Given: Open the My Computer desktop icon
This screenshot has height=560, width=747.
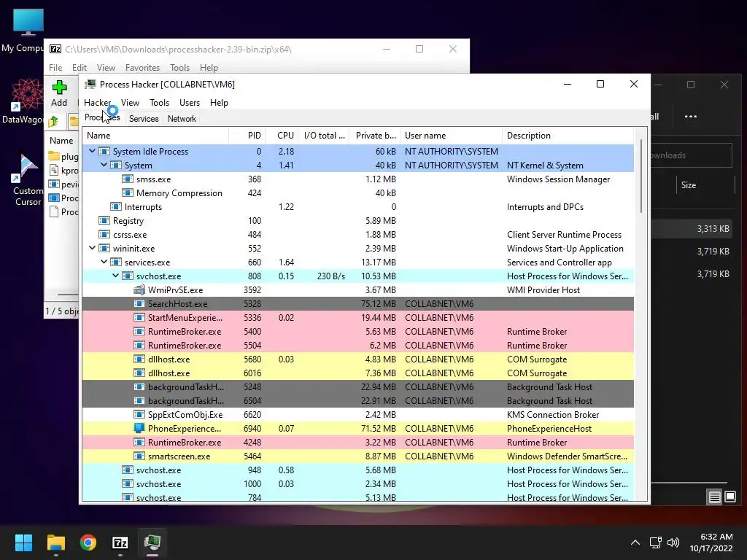Looking at the screenshot, I should point(28,23).
